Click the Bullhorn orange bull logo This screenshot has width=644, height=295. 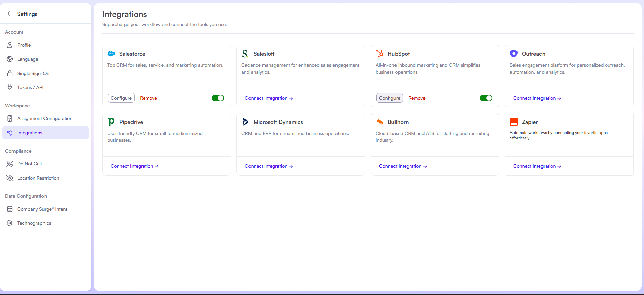[380, 122]
